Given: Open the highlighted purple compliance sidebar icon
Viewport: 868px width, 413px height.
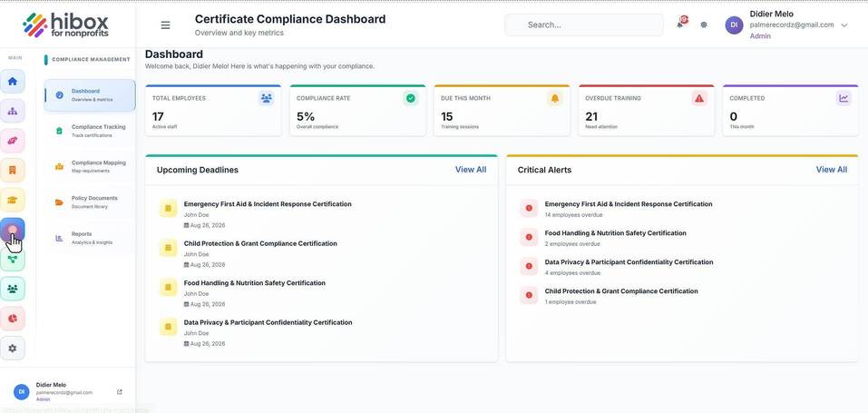Looking at the screenshot, I should (13, 230).
